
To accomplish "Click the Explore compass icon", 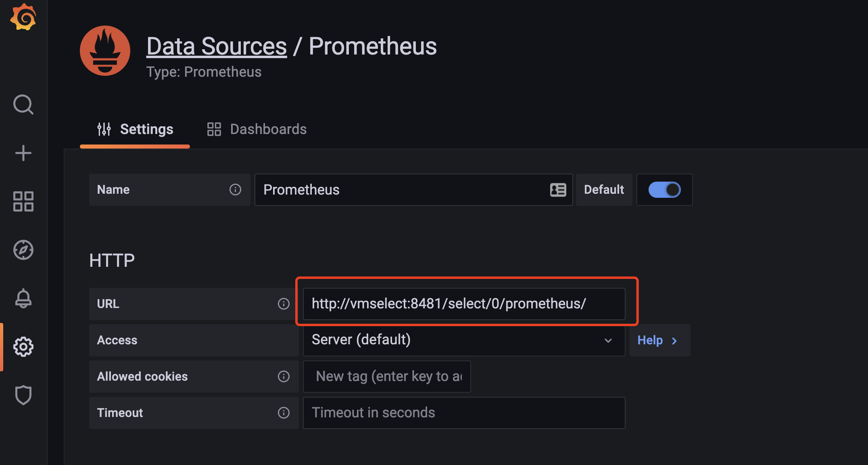I will tap(23, 249).
